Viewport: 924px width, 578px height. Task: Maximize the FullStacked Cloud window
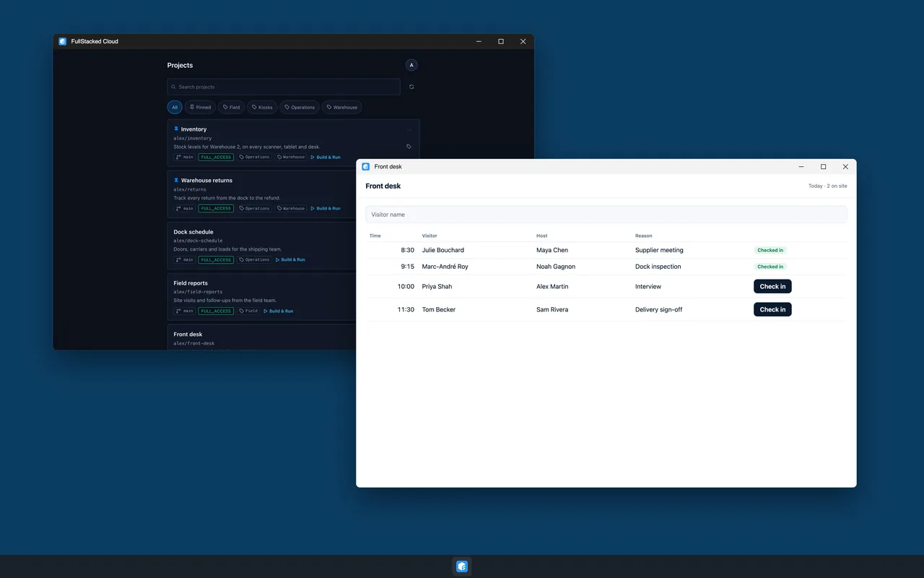point(501,41)
